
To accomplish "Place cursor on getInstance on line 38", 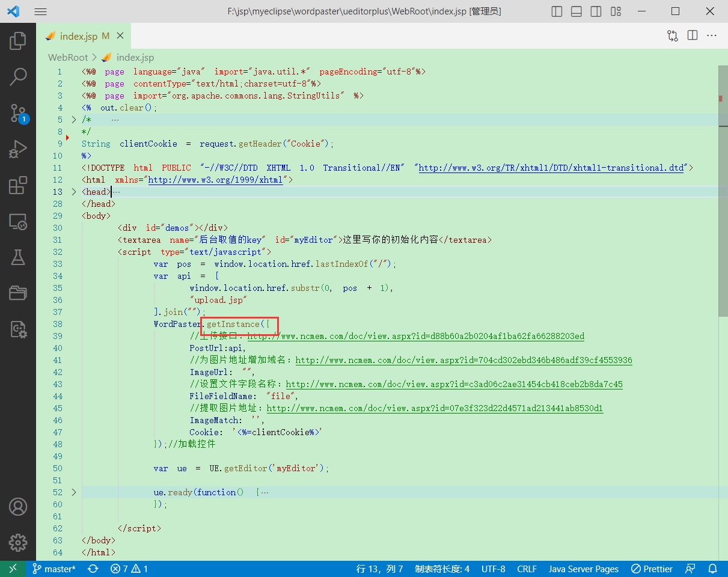I will (x=233, y=324).
